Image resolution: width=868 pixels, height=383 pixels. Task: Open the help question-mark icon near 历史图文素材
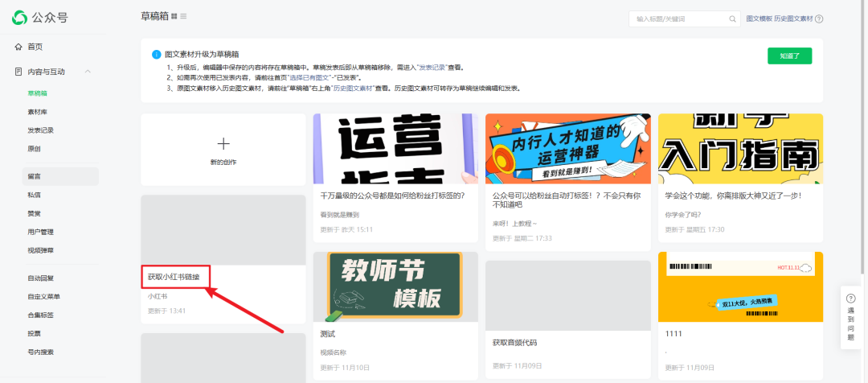pyautogui.click(x=819, y=19)
